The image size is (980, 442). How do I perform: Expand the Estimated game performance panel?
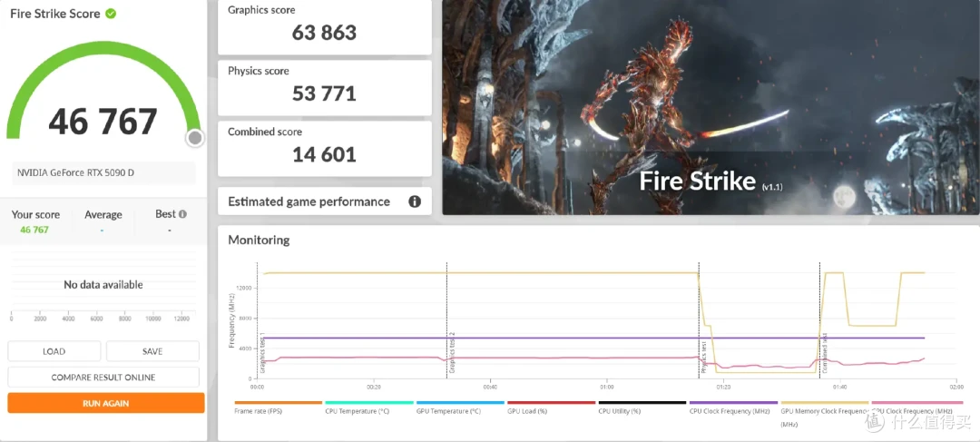324,201
